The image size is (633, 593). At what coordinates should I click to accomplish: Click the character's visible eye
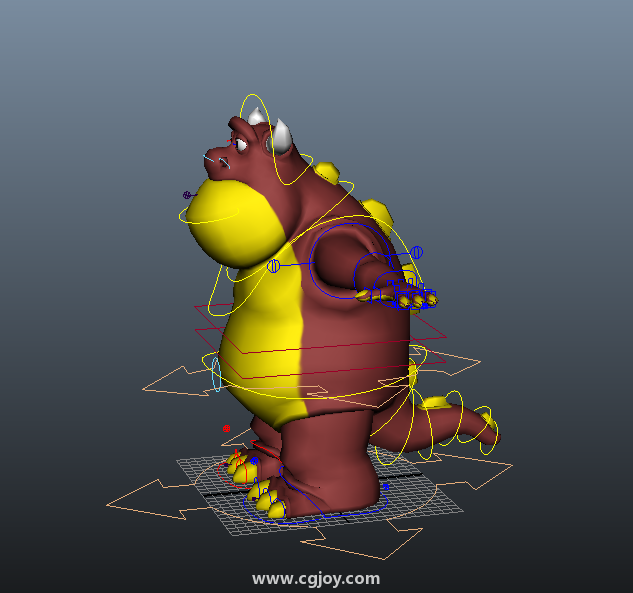(241, 145)
